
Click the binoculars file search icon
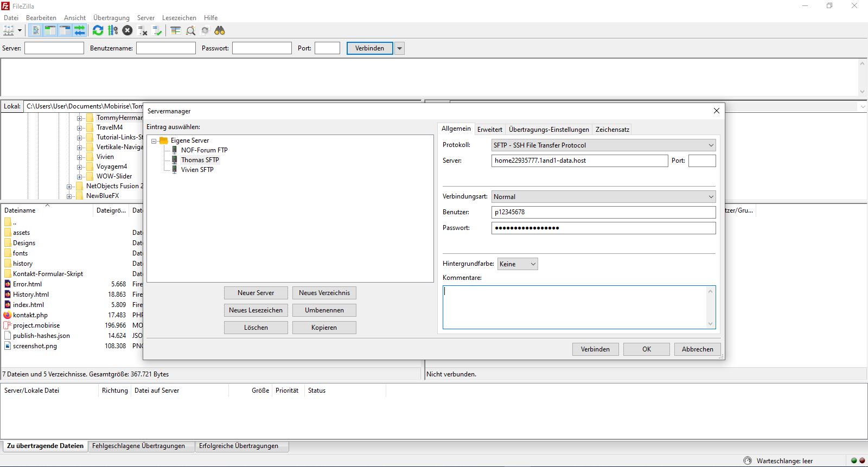(x=220, y=31)
